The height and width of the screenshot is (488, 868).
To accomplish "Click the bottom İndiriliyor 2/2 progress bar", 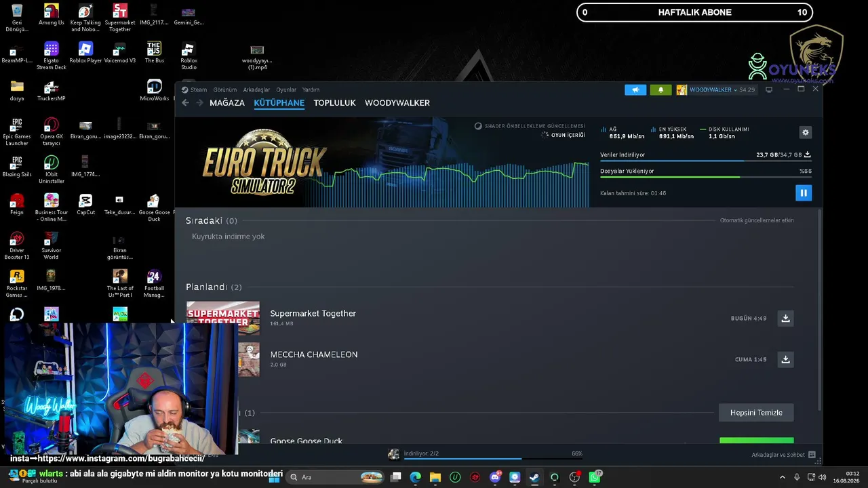I will pyautogui.click(x=492, y=459).
